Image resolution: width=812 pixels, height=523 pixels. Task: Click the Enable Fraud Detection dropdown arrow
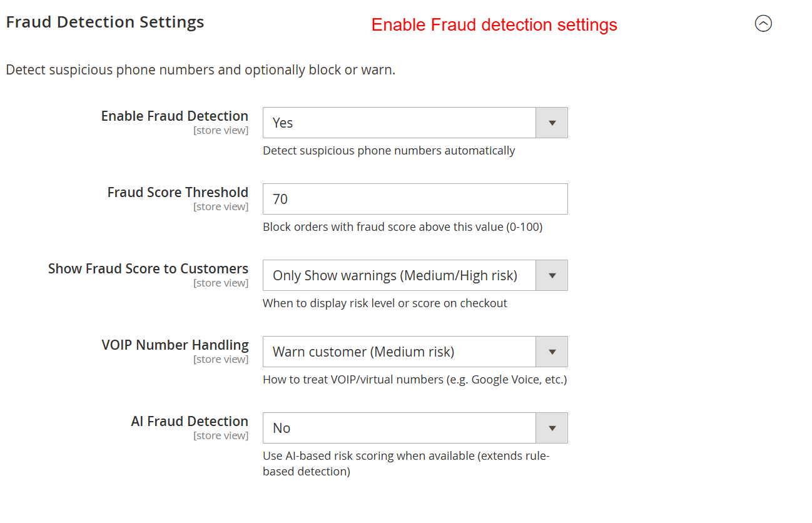[552, 123]
